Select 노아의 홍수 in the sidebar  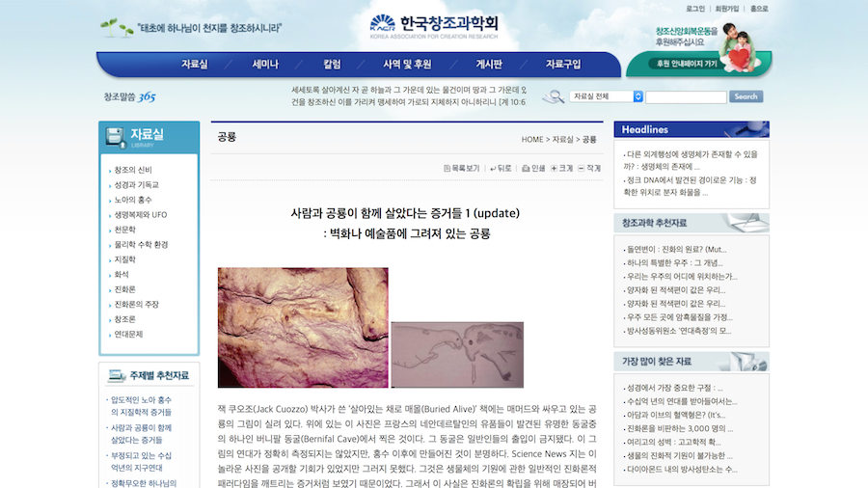pyautogui.click(x=133, y=200)
